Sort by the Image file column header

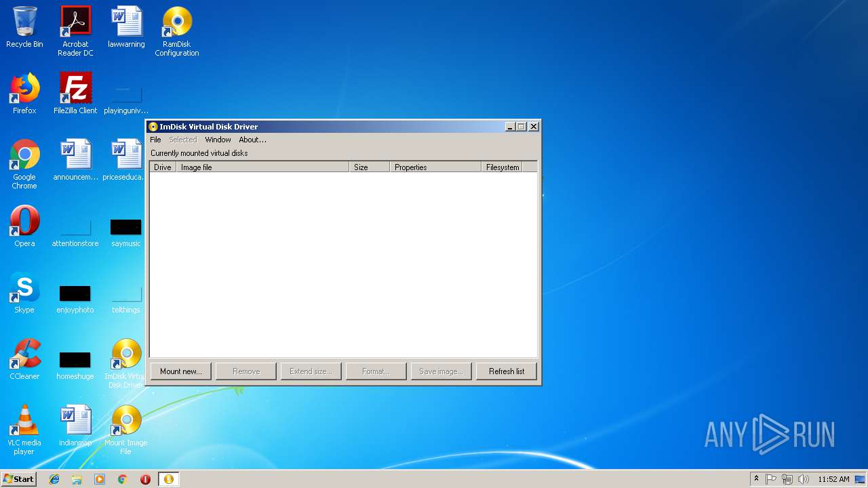pos(262,167)
